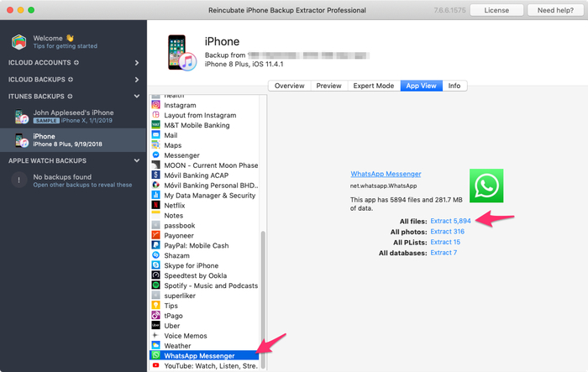Click Extract 316 photos link
This screenshot has width=588, height=372.
448,232
